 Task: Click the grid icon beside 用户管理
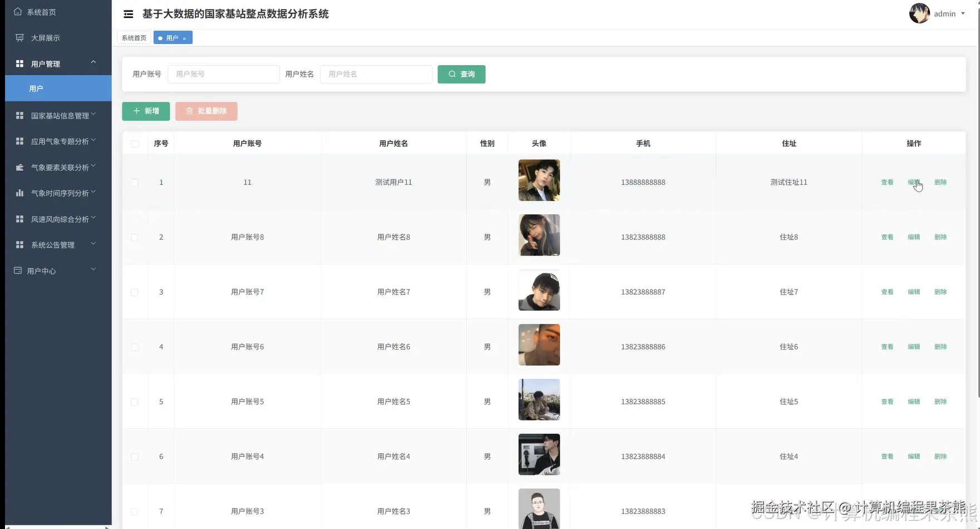click(x=19, y=63)
